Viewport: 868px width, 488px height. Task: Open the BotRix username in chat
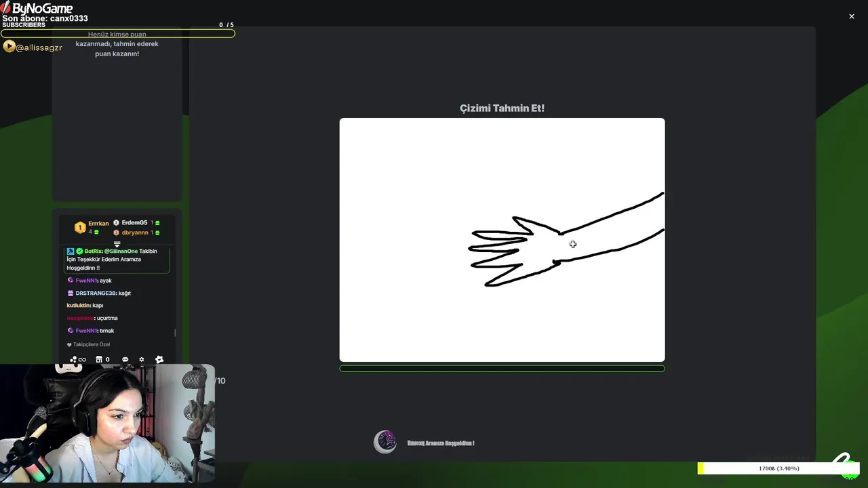coord(94,251)
